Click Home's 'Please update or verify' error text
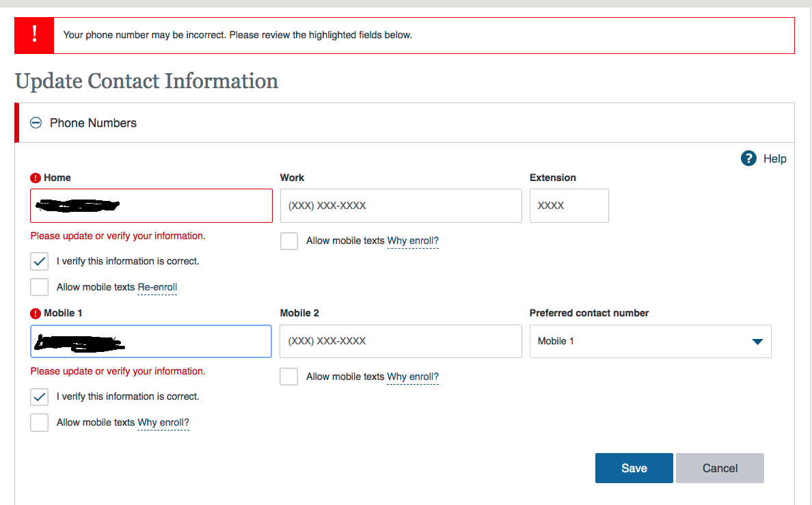The image size is (812, 505). tap(118, 236)
